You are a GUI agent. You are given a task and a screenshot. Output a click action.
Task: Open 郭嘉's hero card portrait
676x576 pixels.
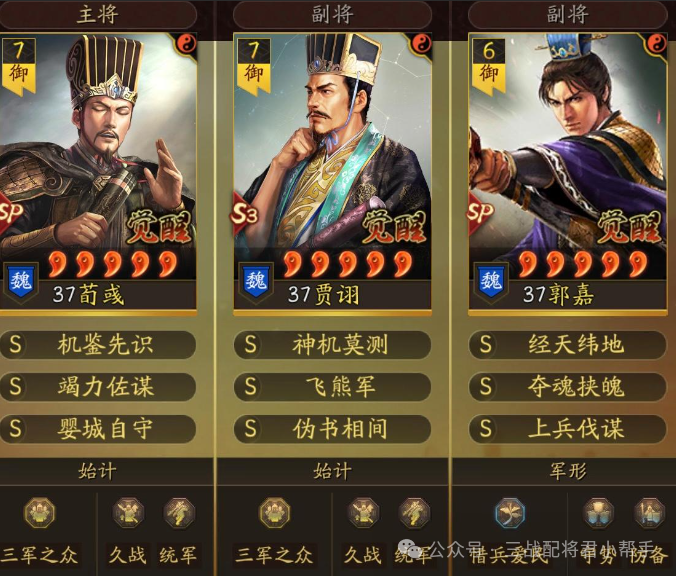click(567, 171)
